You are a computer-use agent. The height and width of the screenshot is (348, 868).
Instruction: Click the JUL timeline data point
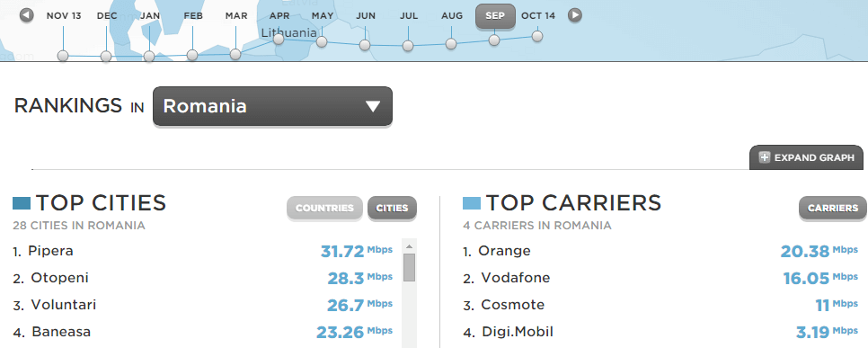pyautogui.click(x=408, y=46)
